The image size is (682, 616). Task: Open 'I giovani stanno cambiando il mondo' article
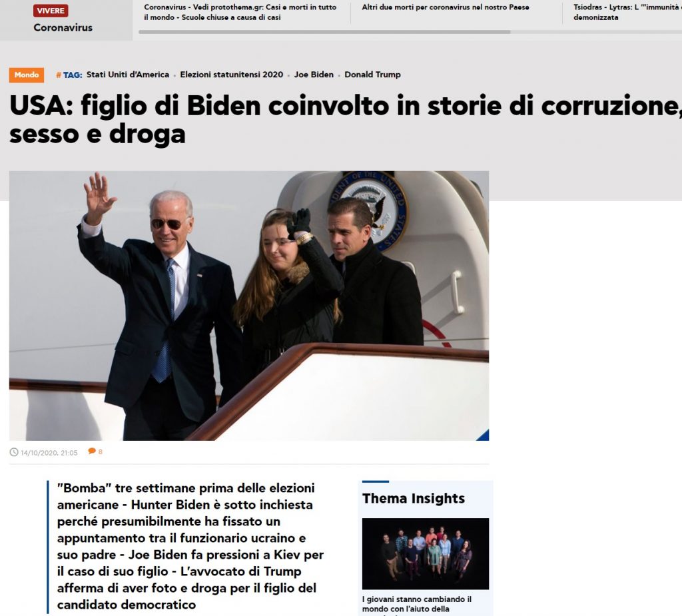pyautogui.click(x=417, y=605)
